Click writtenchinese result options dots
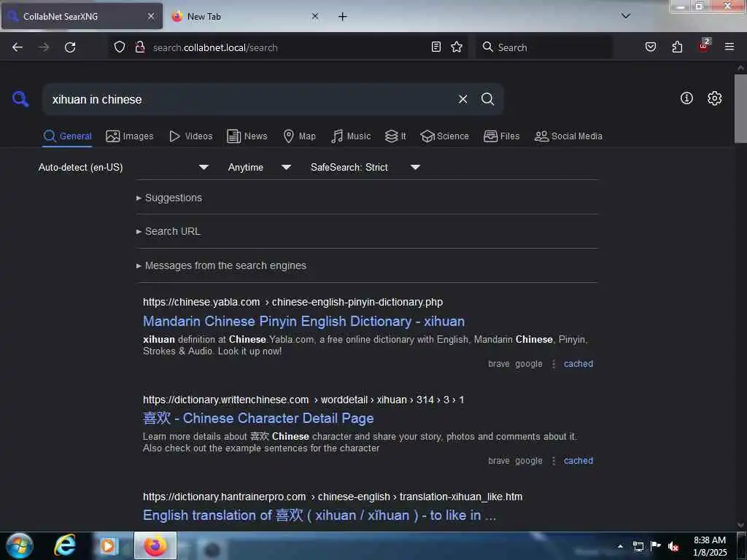Screen dimensions: 747x560 click(553, 461)
